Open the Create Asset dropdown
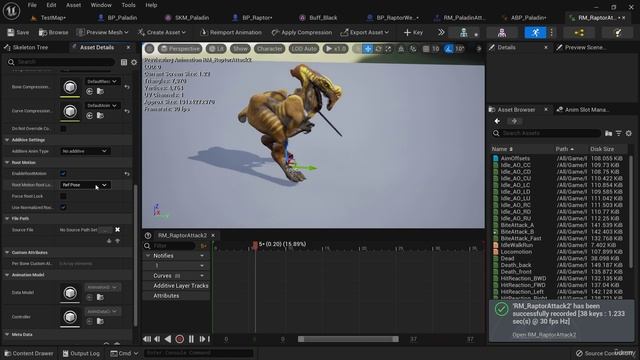Viewport: 640px width, 360px height. 162,32
